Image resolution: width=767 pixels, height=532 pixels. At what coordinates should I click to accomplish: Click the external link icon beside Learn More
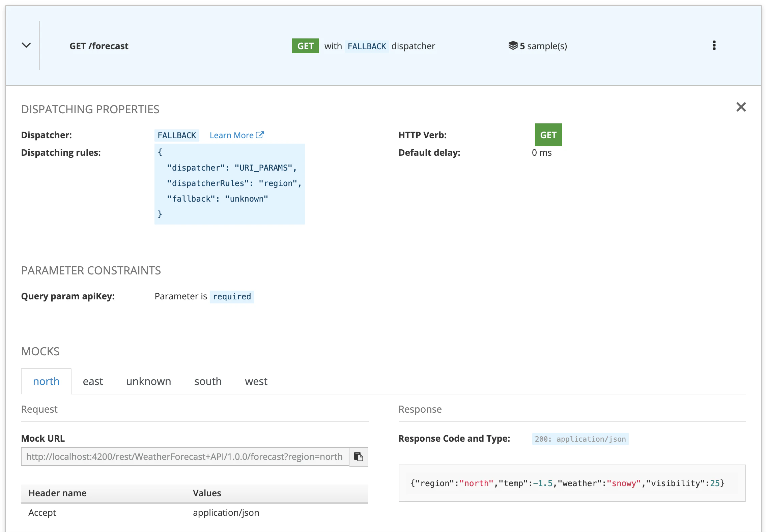(x=260, y=135)
